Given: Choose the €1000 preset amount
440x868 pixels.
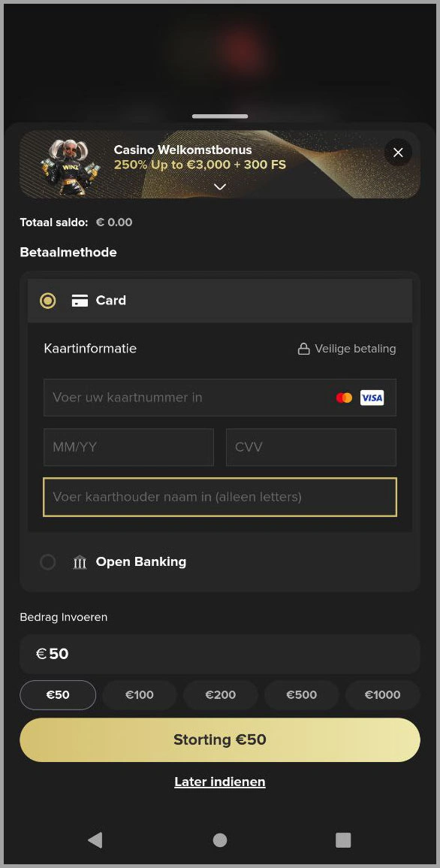Looking at the screenshot, I should point(382,694).
